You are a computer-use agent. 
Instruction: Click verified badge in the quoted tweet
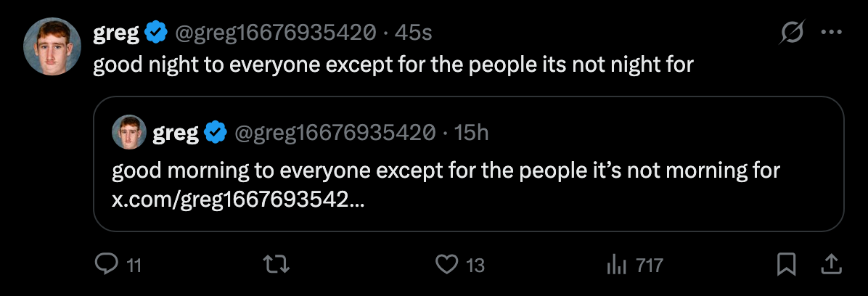tap(215, 133)
